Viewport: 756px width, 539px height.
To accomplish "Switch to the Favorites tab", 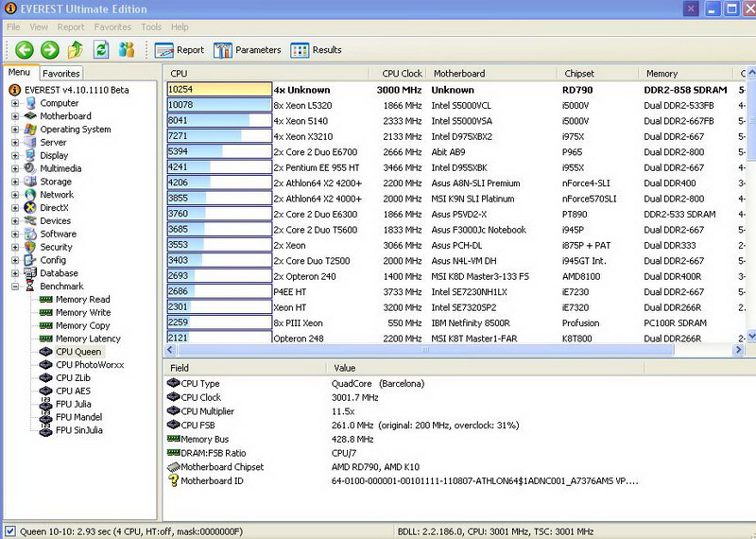I will [60, 74].
